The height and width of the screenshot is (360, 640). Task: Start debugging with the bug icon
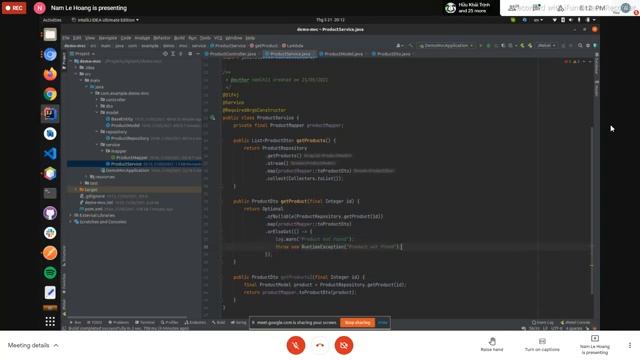(488, 46)
